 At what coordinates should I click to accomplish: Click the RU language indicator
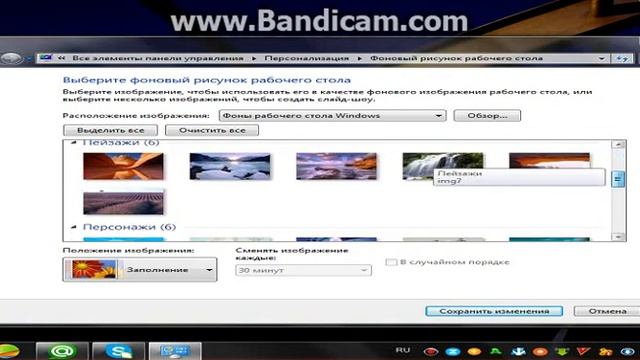pos(402,350)
